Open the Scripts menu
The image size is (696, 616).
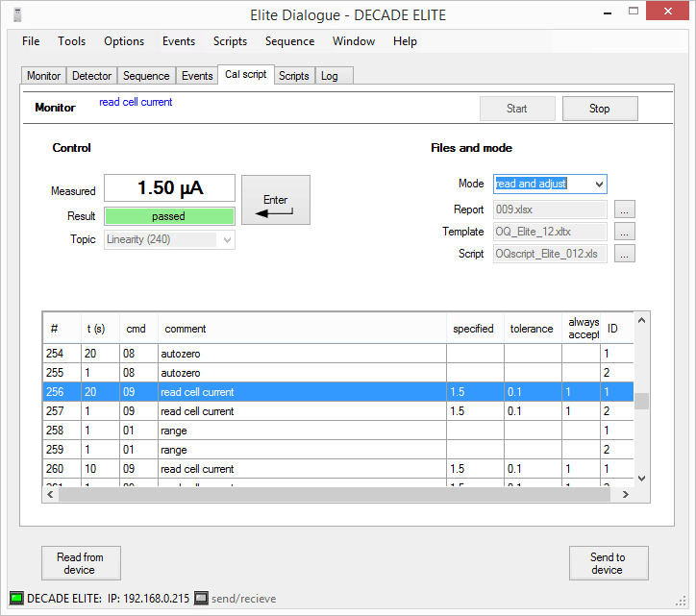tap(230, 41)
